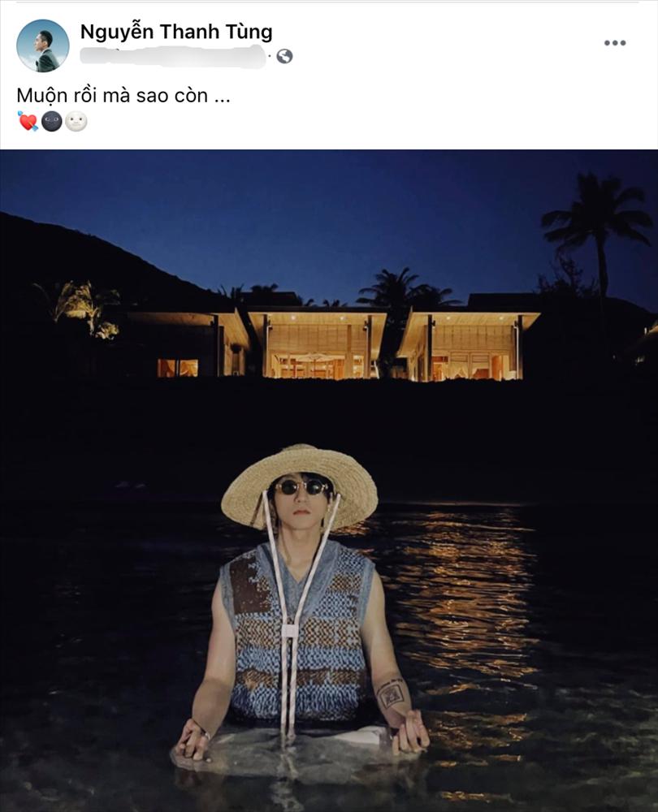Click the round sunglasses on the man
The height and width of the screenshot is (812, 658).
pyautogui.click(x=302, y=487)
